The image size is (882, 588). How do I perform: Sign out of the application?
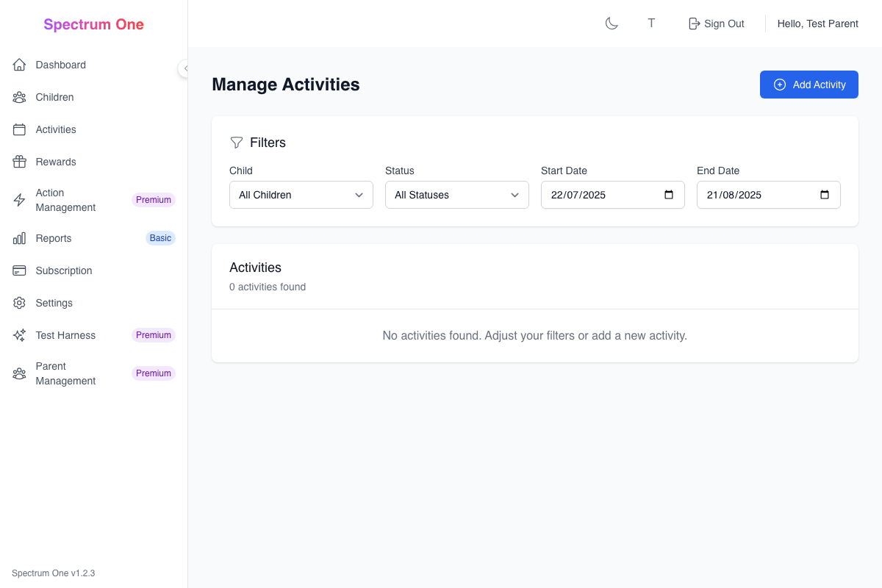click(x=716, y=23)
